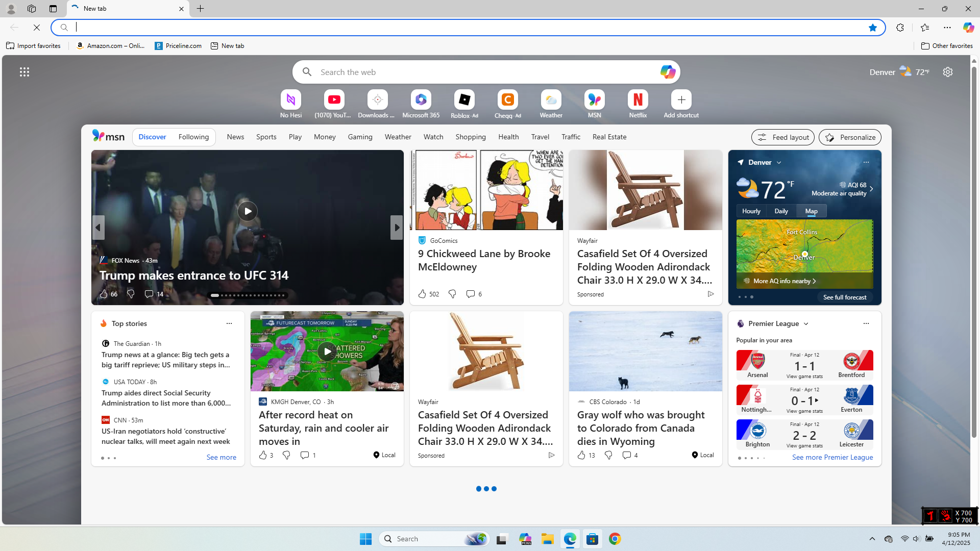
Task: Open the MSN logo home link
Action: point(108,136)
